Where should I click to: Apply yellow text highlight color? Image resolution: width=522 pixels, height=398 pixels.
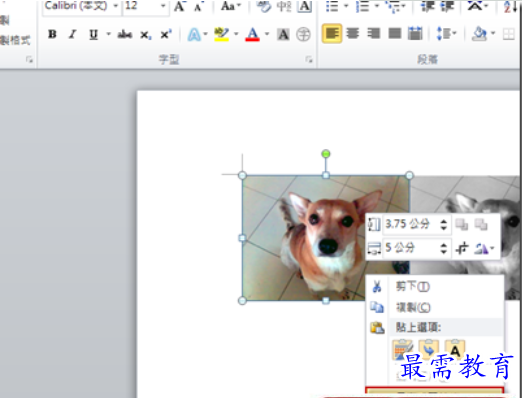click(x=222, y=34)
